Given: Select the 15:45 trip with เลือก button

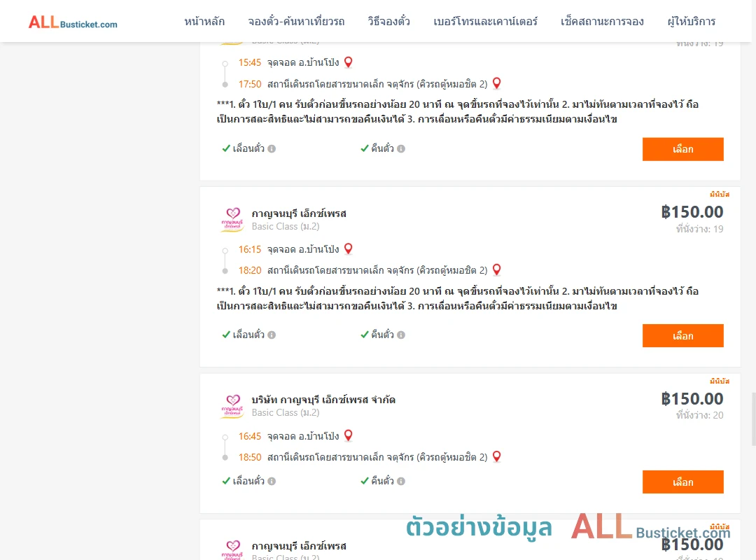Looking at the screenshot, I should [x=682, y=149].
